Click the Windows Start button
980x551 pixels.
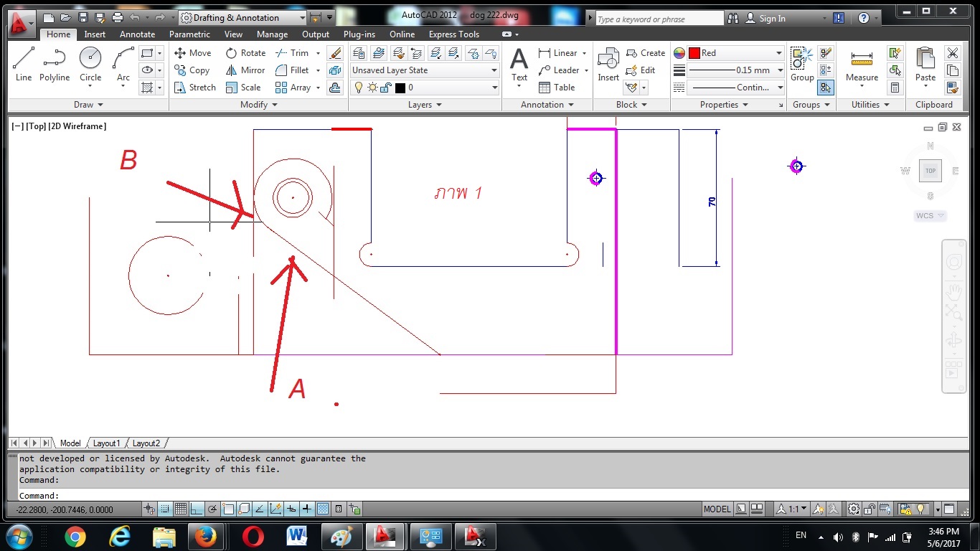[18, 537]
